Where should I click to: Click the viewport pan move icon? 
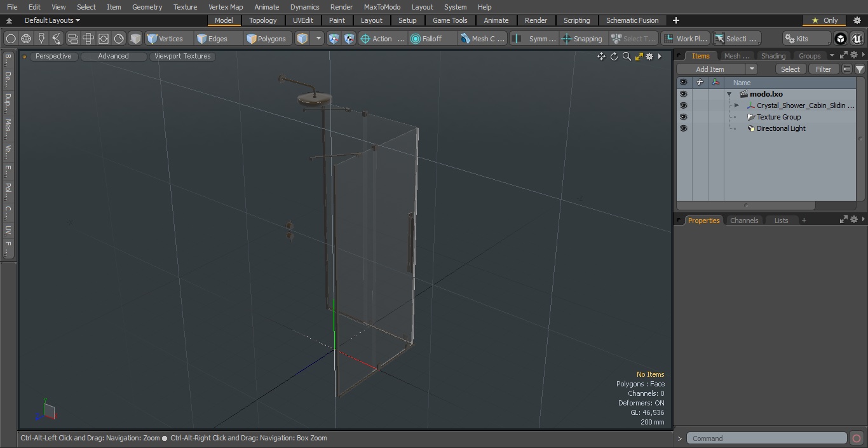601,57
